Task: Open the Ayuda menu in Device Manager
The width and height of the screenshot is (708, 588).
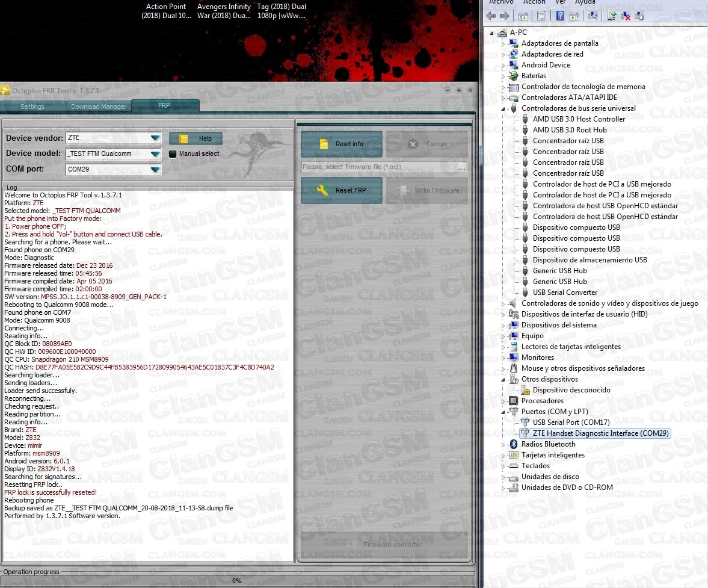Action: tap(585, 2)
